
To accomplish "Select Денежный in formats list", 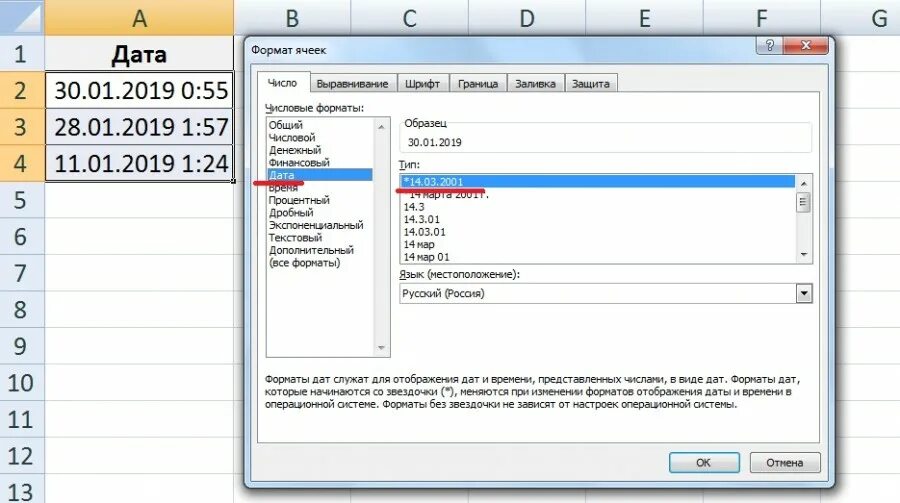I will (294, 150).
